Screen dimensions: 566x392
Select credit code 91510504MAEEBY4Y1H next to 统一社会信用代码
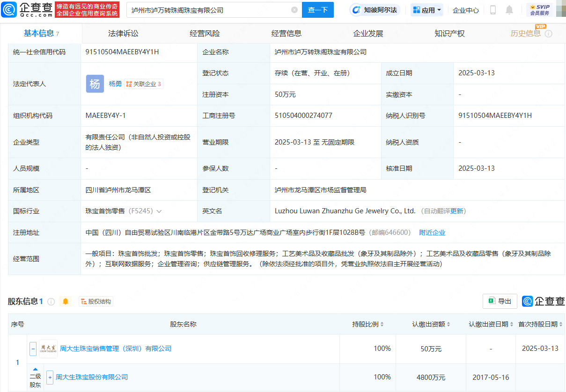[122, 52]
